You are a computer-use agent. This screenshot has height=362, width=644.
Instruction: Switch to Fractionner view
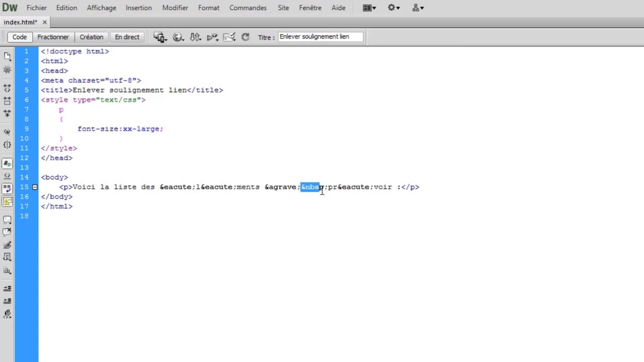click(53, 37)
